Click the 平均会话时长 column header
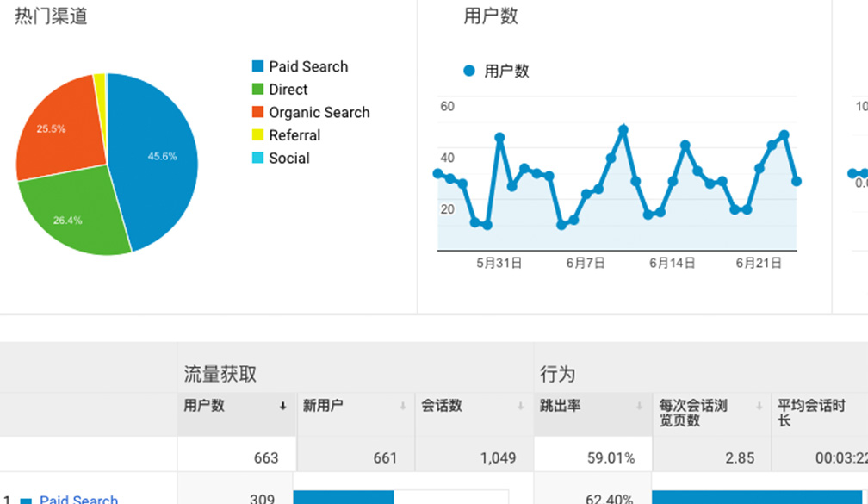 pos(808,413)
